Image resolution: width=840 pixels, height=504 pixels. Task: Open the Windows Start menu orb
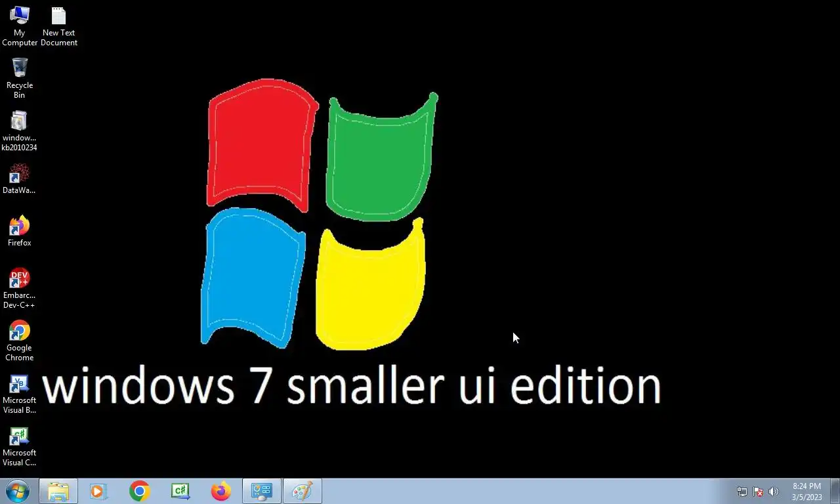point(18,491)
